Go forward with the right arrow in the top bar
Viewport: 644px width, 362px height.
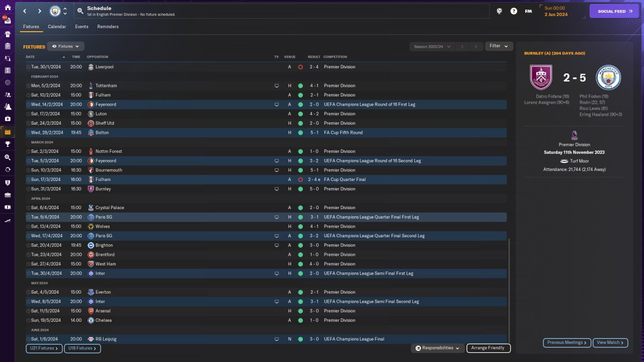click(40, 11)
